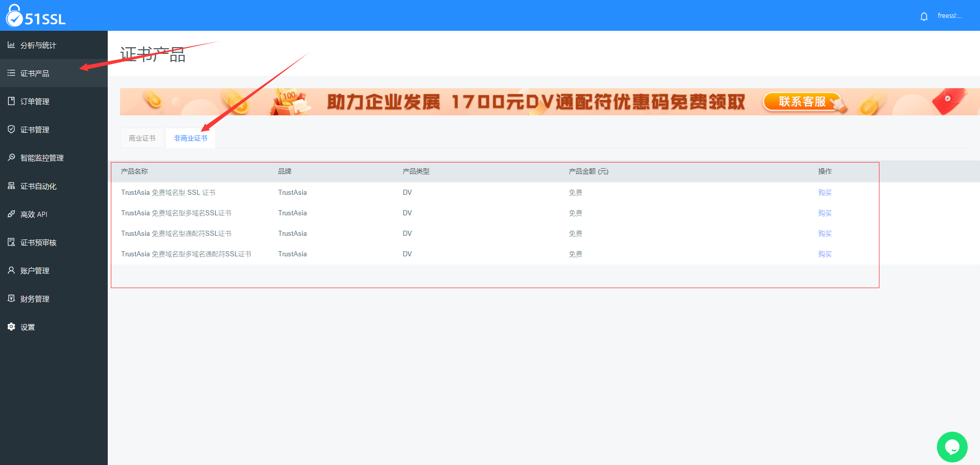Click the DV通配符优惠码 promo banner
Screen dimensions: 980x465
coord(550,102)
